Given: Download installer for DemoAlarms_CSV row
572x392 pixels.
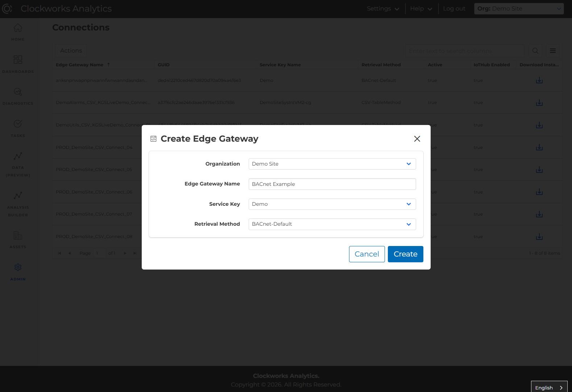Looking at the screenshot, I should (539, 103).
